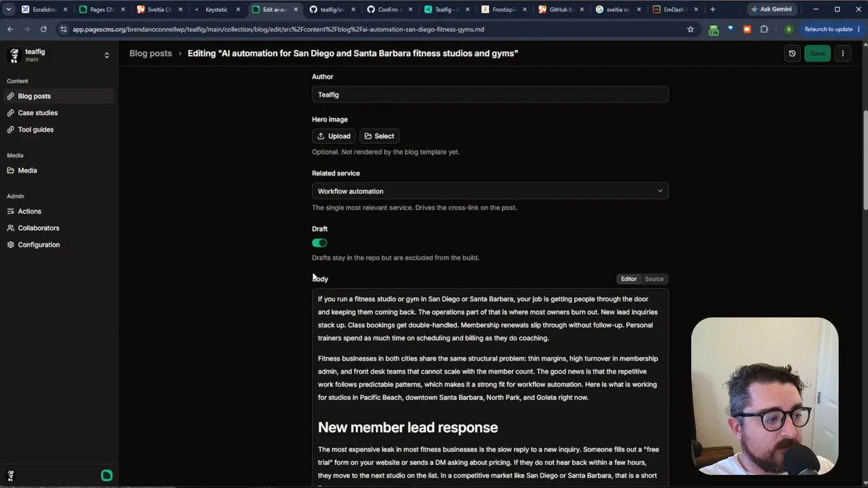
Task: Upload a hero image
Action: pos(334,136)
